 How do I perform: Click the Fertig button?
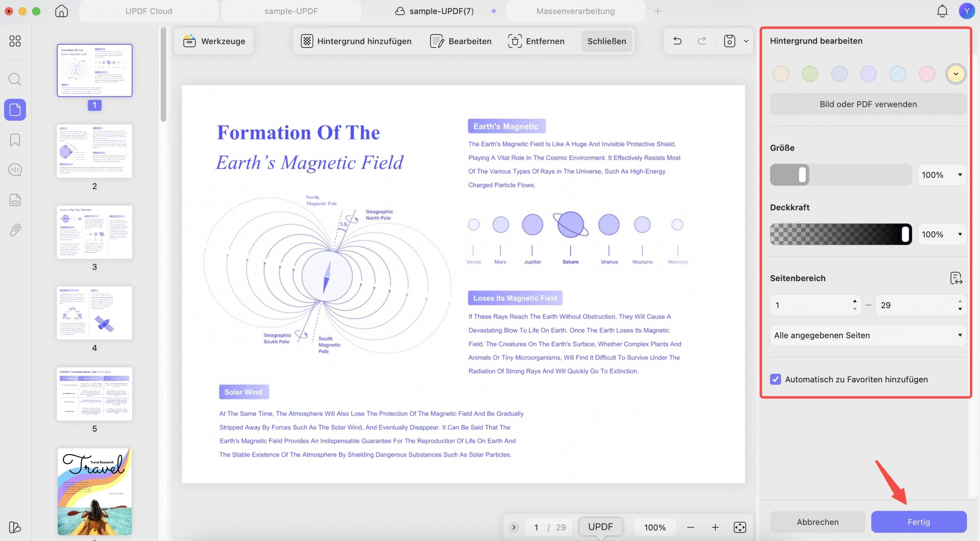click(919, 522)
